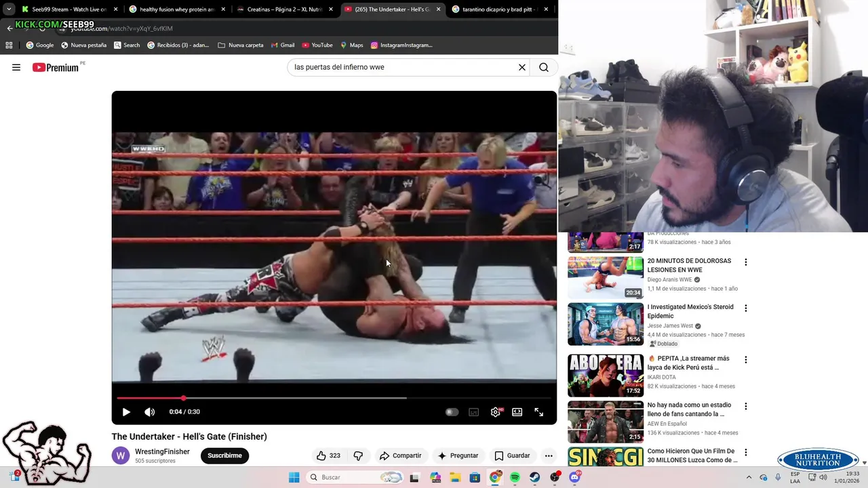
Task: Open video settings gear
Action: pyautogui.click(x=496, y=412)
